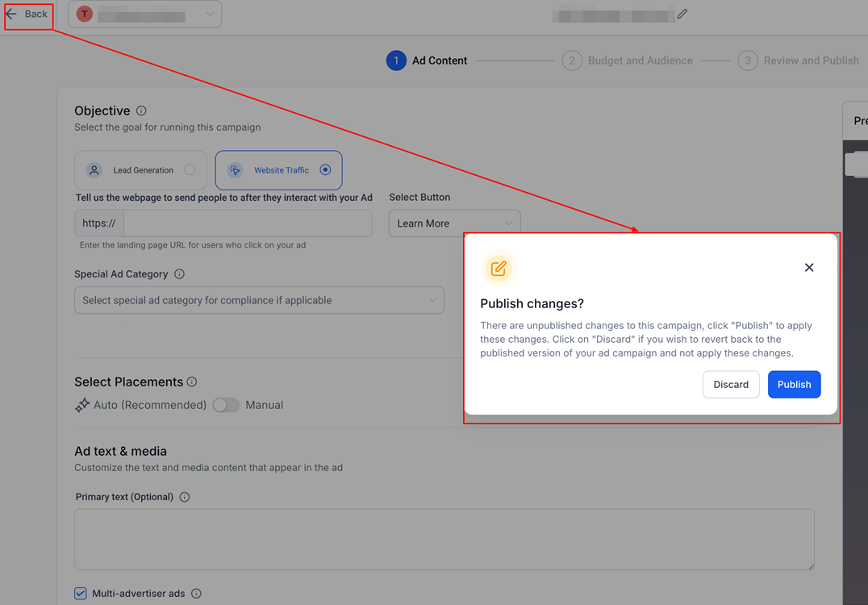Edit campaign name with pencil icon
Image resolution: width=868 pixels, height=605 pixels.
point(682,14)
